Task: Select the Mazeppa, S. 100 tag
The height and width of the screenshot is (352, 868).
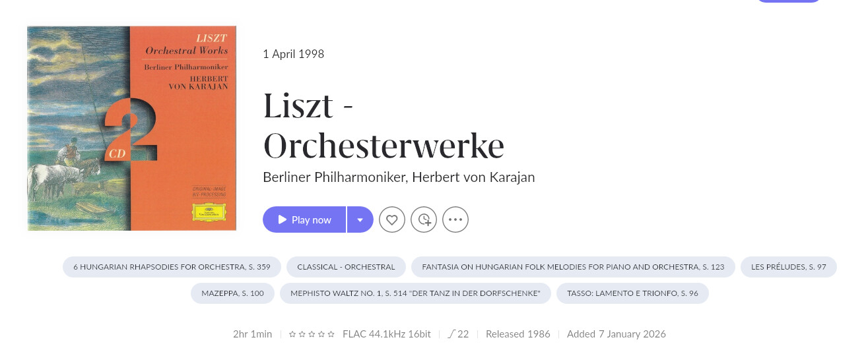Action: 232,293
